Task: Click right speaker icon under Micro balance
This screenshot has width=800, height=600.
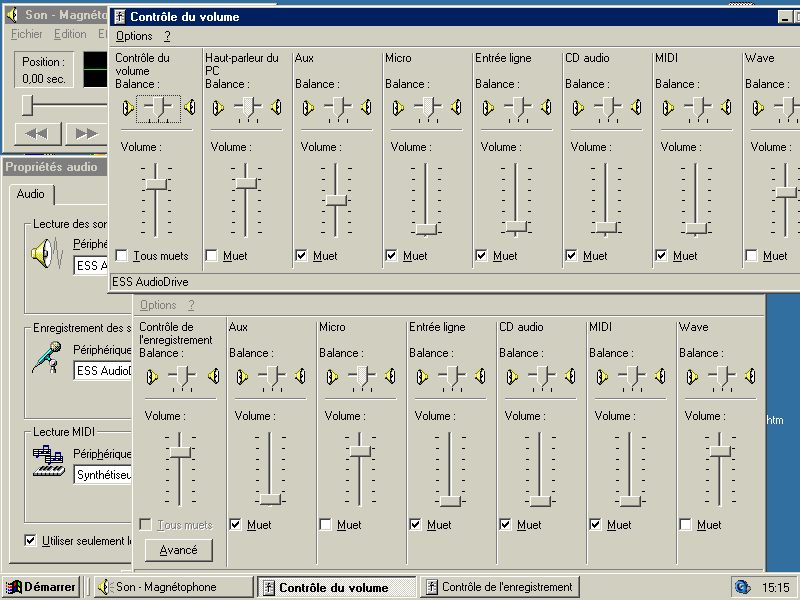Action: coord(455,107)
